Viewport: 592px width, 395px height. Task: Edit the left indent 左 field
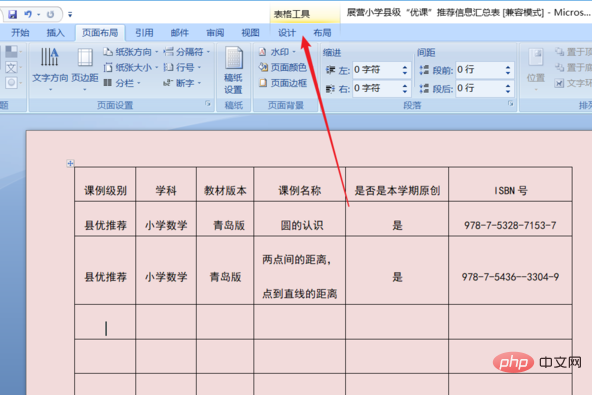click(376, 70)
